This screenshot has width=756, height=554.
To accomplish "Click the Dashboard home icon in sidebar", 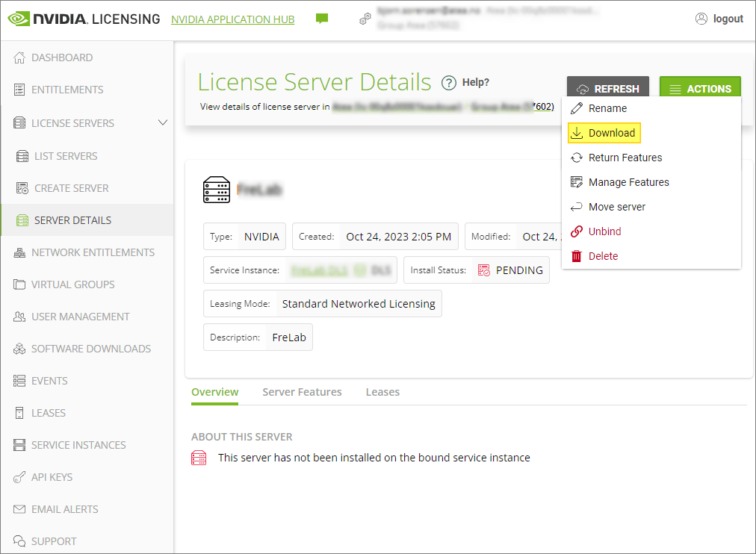I will [19, 57].
